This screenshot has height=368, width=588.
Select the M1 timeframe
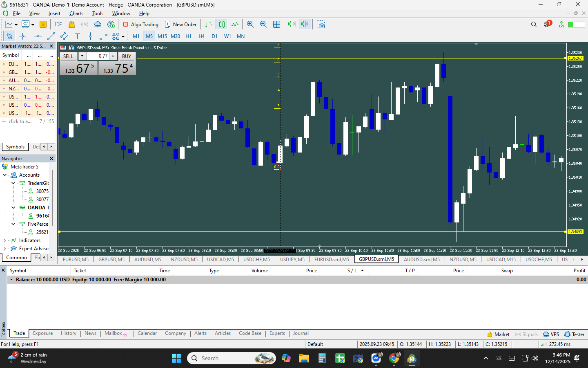[136, 36]
